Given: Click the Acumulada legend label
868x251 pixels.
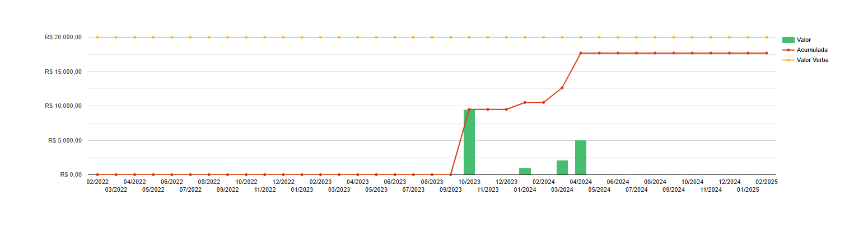Looking at the screenshot, I should tap(812, 50).
